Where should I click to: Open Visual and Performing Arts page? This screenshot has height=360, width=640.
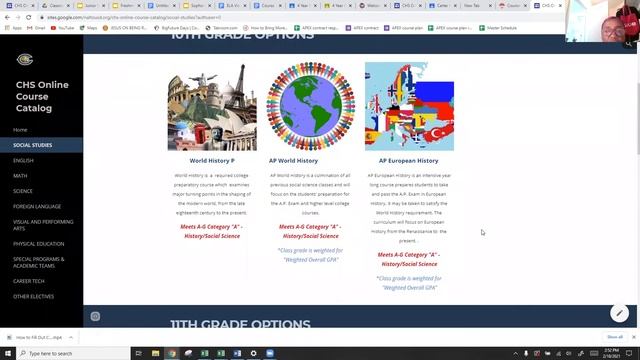pyautogui.click(x=43, y=225)
